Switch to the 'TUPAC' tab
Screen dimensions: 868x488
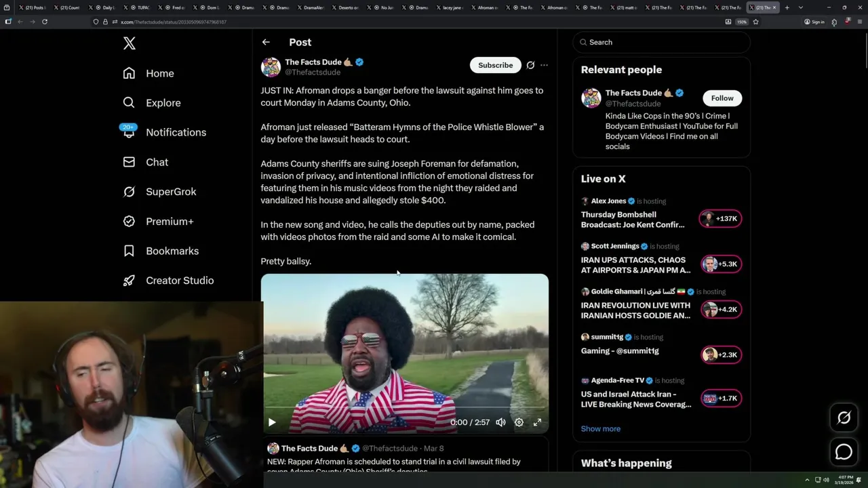coord(137,7)
